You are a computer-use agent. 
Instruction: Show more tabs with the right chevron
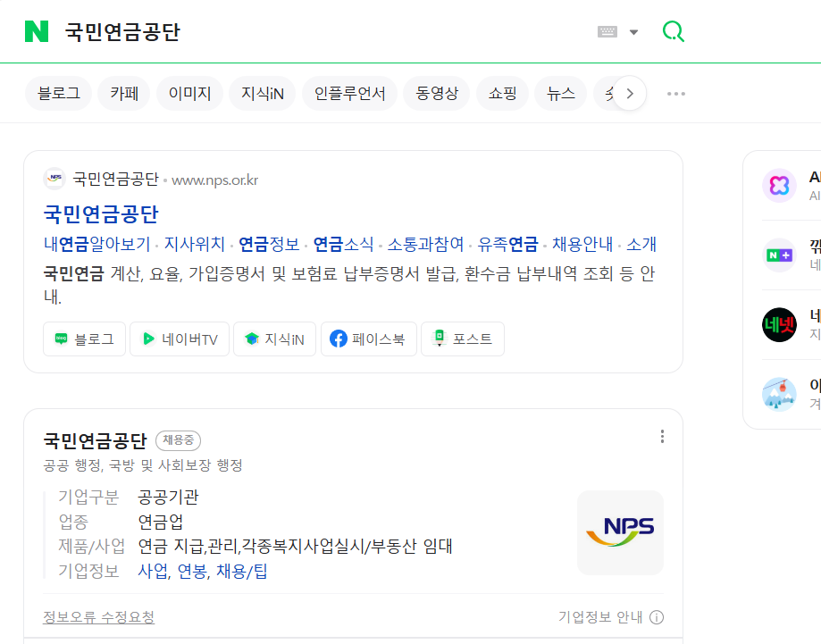[x=630, y=94]
